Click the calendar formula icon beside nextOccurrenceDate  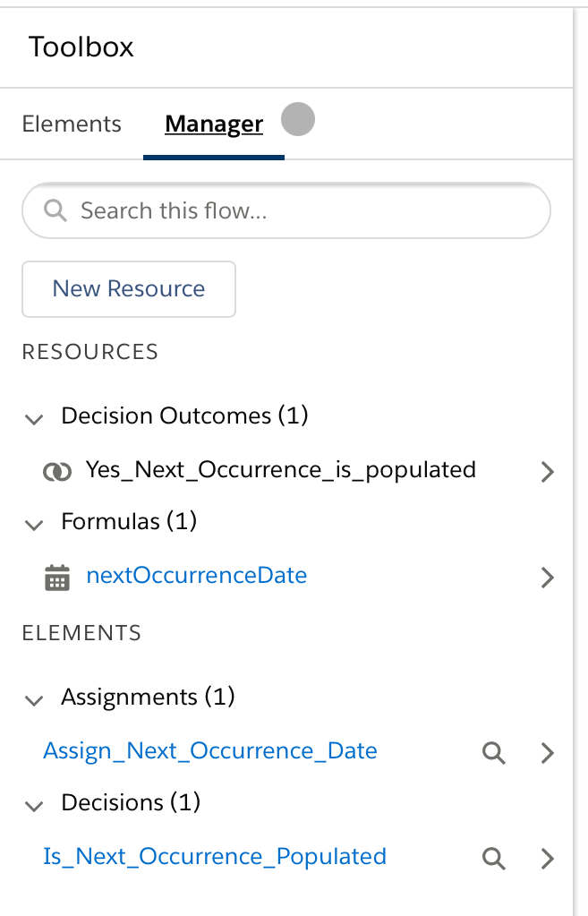[x=57, y=577]
